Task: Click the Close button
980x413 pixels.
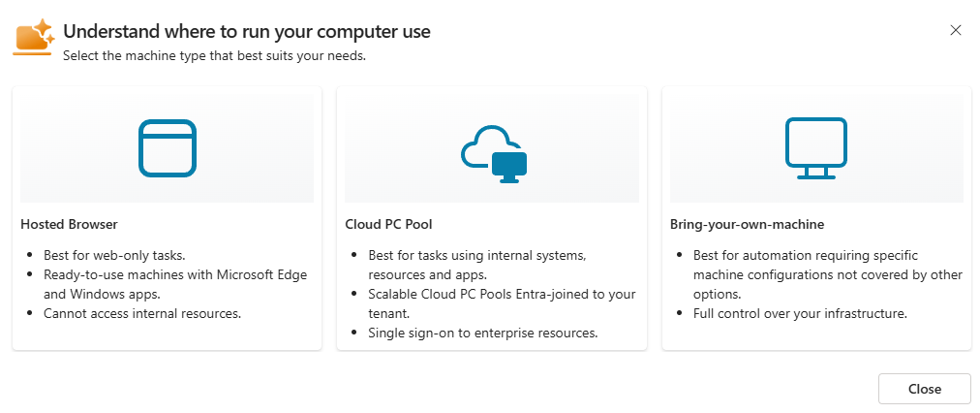Action: pyautogui.click(x=925, y=389)
